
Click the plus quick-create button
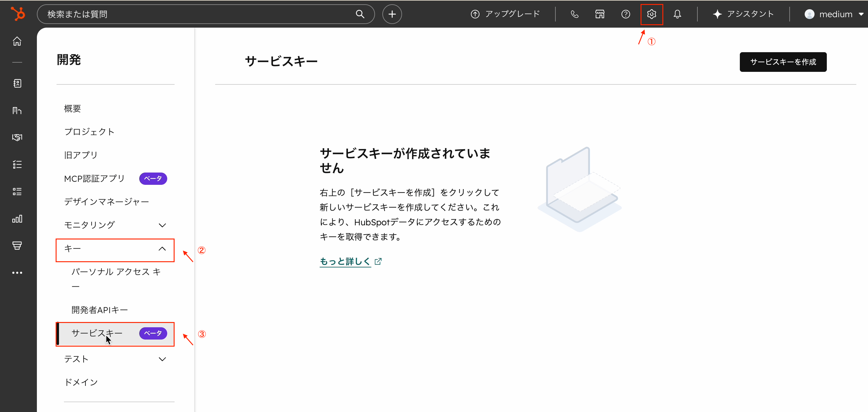pyautogui.click(x=392, y=14)
